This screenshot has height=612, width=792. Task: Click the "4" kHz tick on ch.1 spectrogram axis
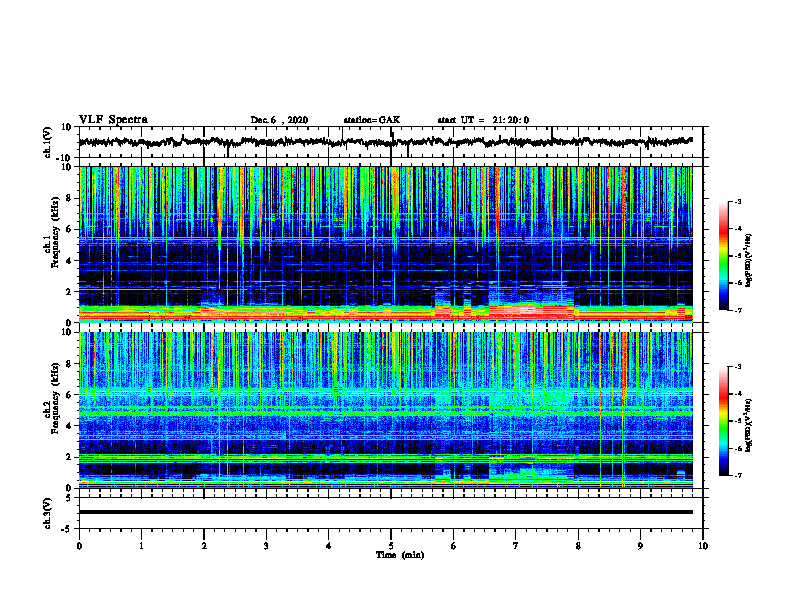[69, 261]
